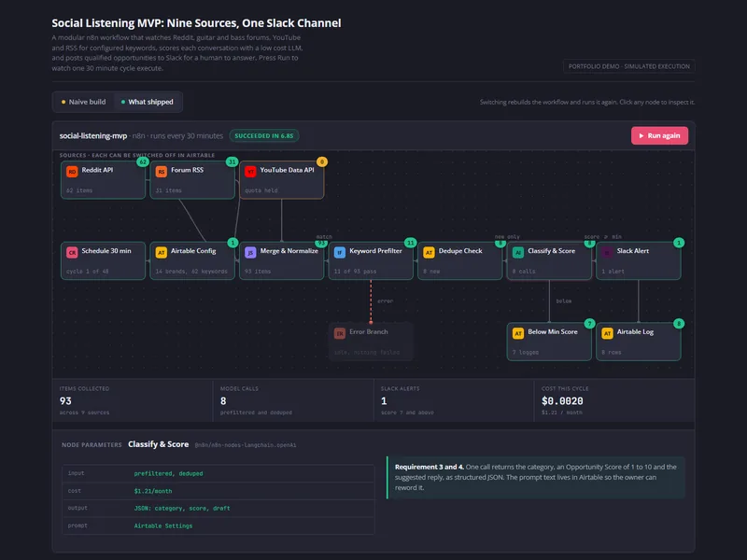Click the Forum RSS node icon
747x560 pixels.
click(x=161, y=172)
